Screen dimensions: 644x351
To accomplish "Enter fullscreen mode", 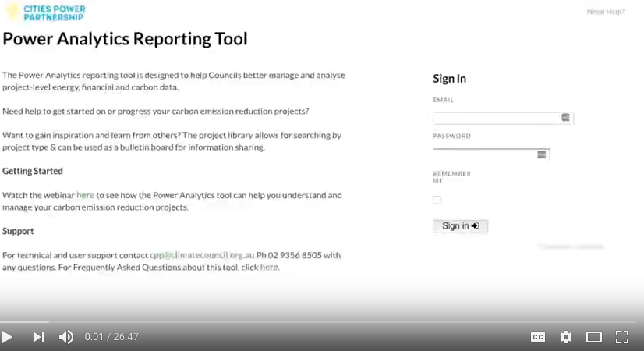I will [622, 337].
